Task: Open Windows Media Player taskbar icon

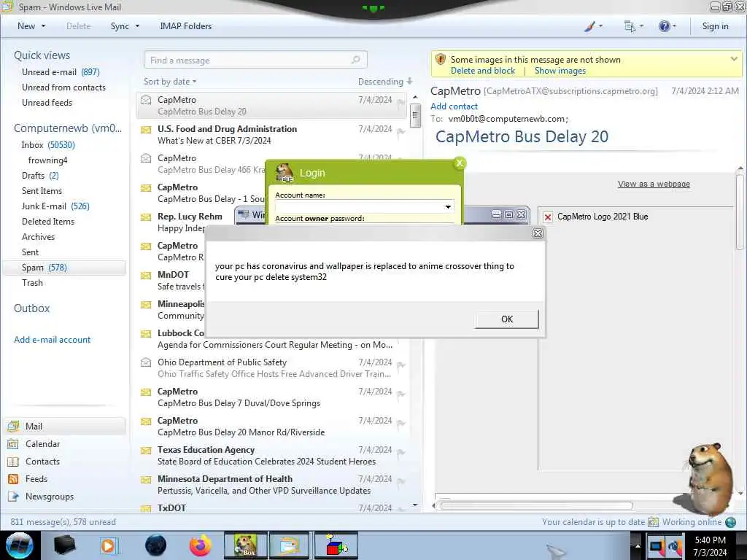Action: pyautogui.click(x=108, y=545)
